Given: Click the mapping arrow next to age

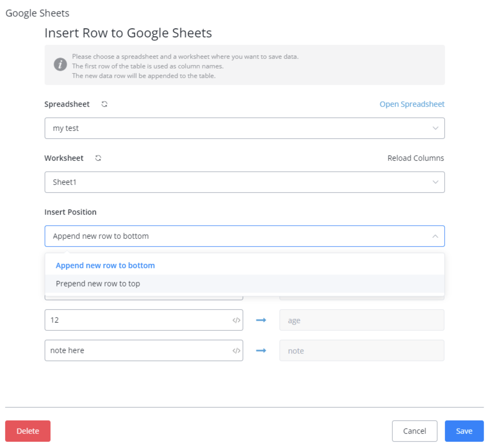Looking at the screenshot, I should 261,320.
